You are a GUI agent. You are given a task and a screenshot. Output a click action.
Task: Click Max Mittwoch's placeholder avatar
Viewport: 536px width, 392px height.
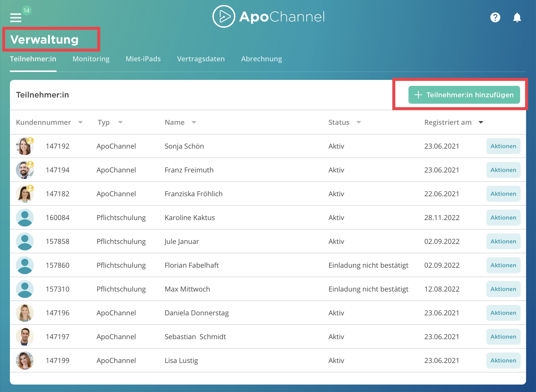click(25, 289)
